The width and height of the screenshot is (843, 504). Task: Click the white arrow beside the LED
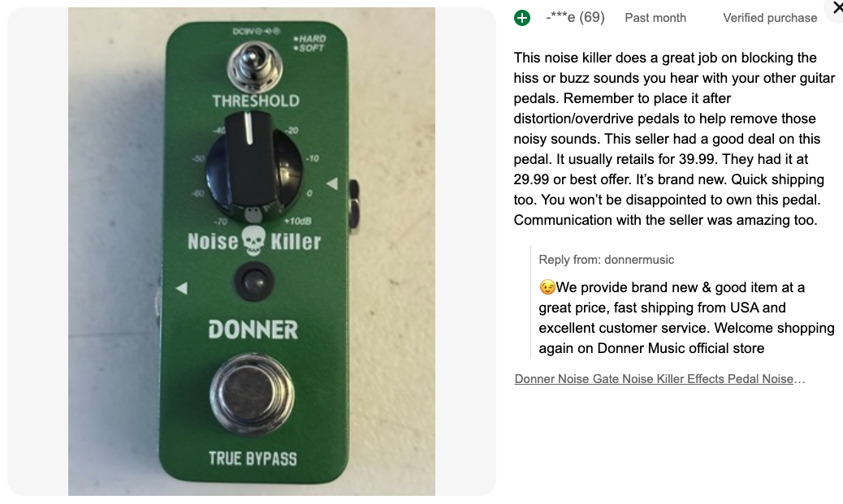(x=182, y=288)
